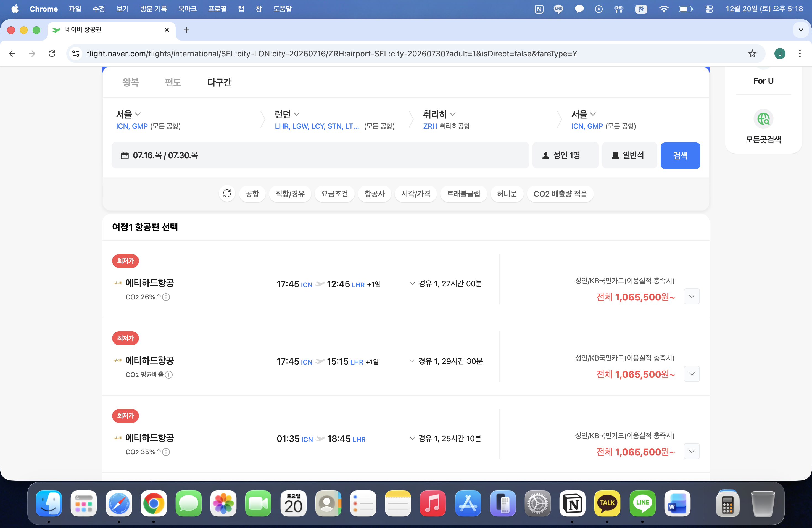
Task: Click the filter reset refresh icon
Action: pyautogui.click(x=227, y=194)
